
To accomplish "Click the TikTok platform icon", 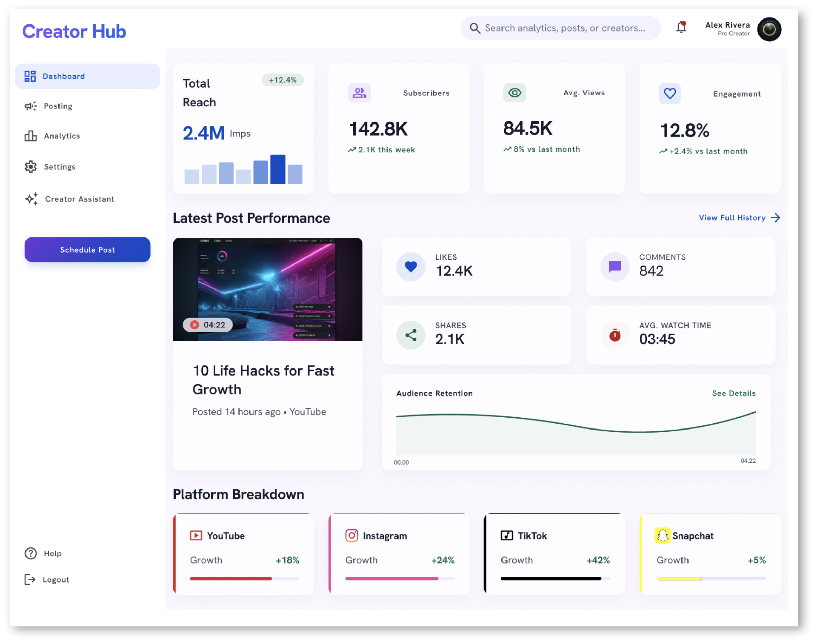I will coord(506,536).
